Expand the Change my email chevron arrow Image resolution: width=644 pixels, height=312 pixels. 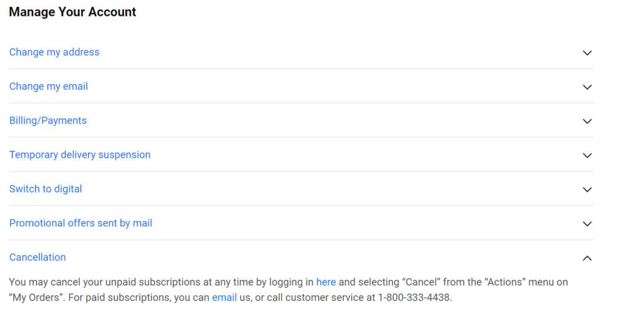coord(587,87)
